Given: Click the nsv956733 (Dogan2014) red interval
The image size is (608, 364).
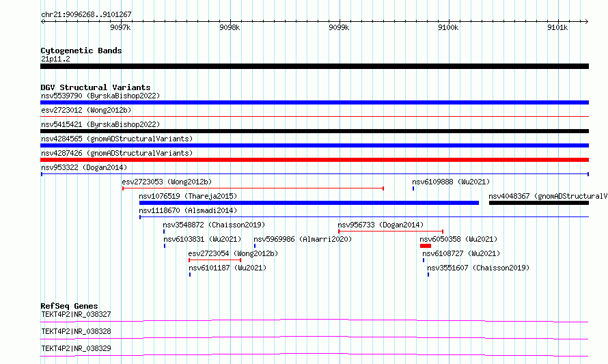Looking at the screenshot, I should [391, 232].
